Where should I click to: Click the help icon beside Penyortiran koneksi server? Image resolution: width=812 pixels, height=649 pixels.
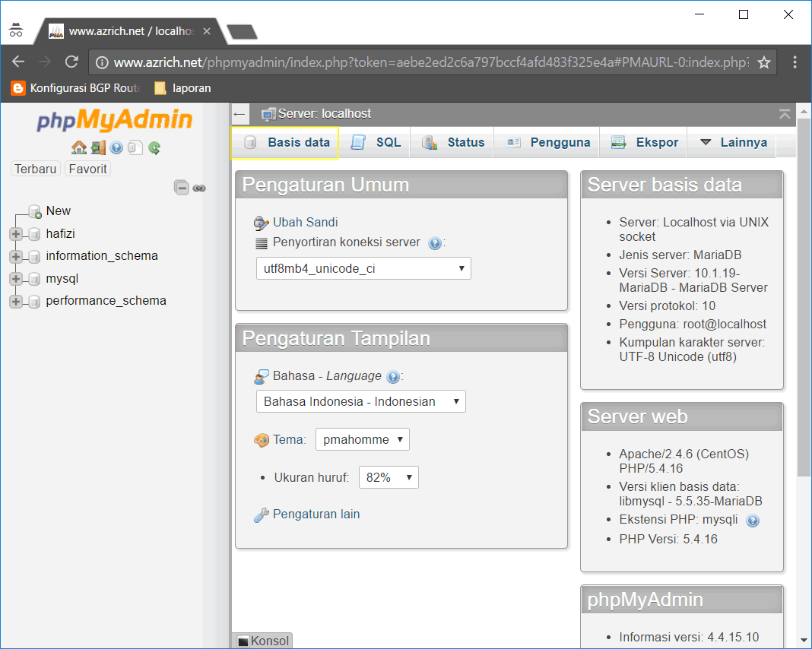click(435, 242)
